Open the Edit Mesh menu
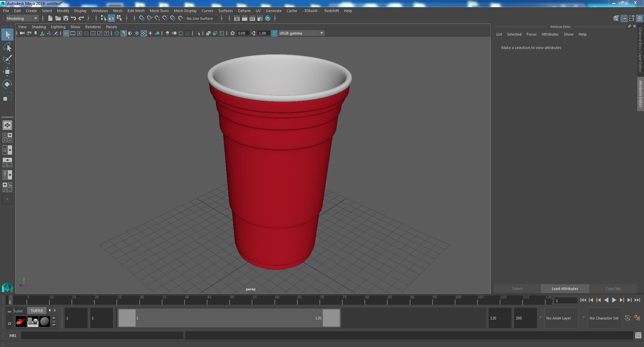The height and width of the screenshot is (347, 644). 136,11
